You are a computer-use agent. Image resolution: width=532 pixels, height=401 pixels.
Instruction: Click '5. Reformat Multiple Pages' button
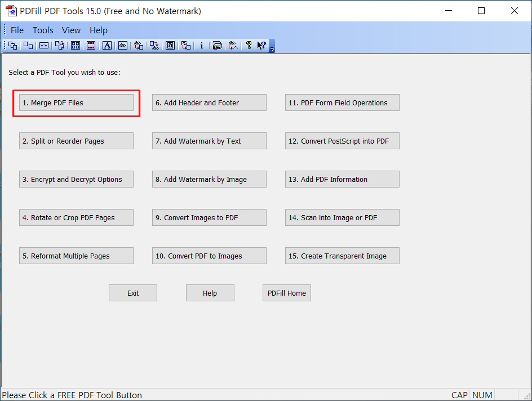[x=76, y=256]
